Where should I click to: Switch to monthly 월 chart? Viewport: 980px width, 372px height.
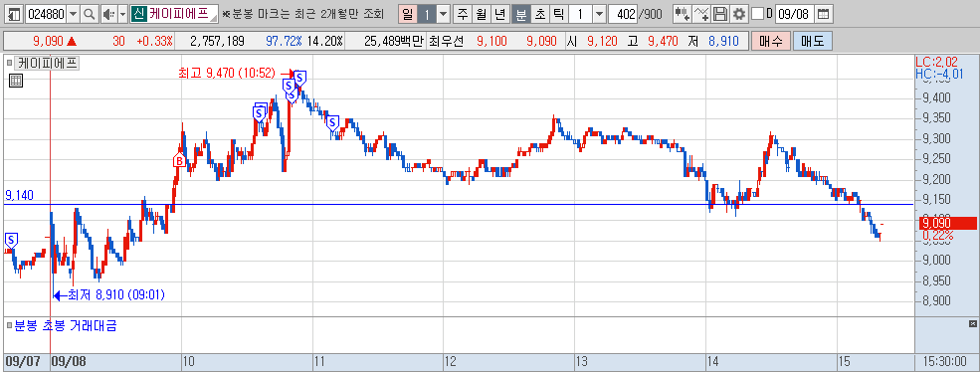pos(482,13)
